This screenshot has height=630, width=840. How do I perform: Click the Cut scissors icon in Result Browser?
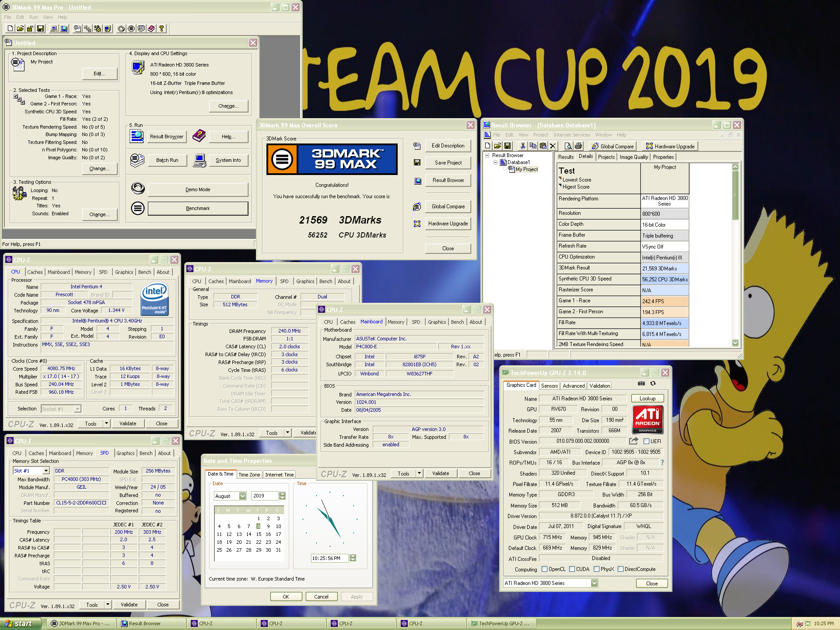point(522,146)
